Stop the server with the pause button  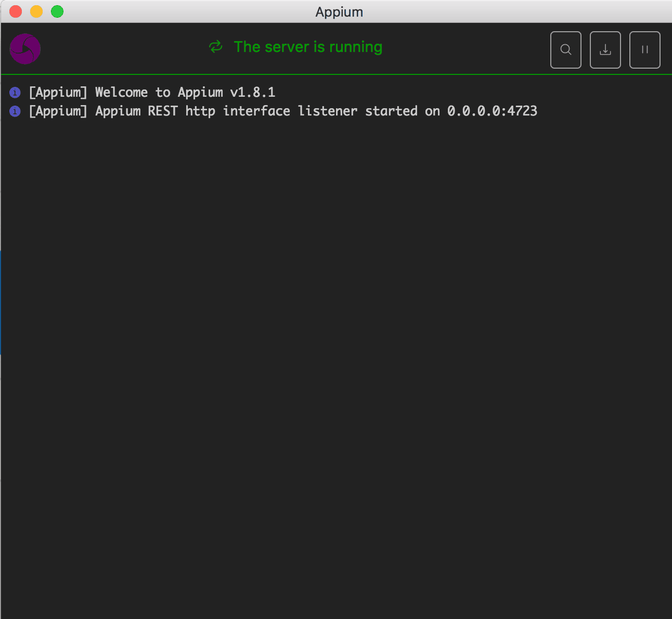(645, 50)
